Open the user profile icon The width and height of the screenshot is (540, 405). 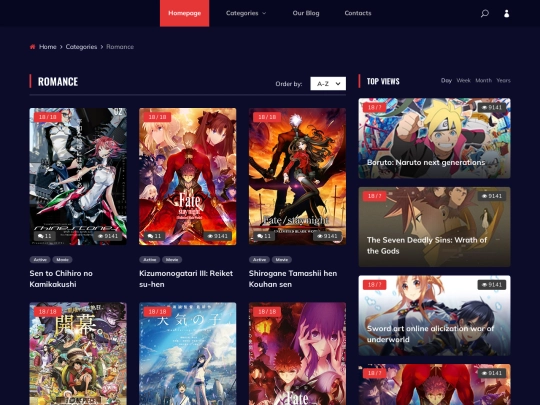507,13
